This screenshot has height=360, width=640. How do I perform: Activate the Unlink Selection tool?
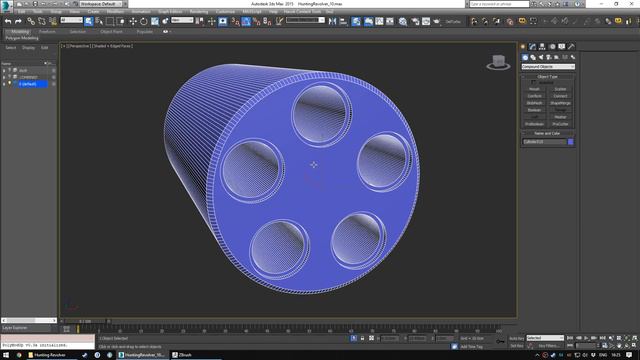[x=42, y=21]
